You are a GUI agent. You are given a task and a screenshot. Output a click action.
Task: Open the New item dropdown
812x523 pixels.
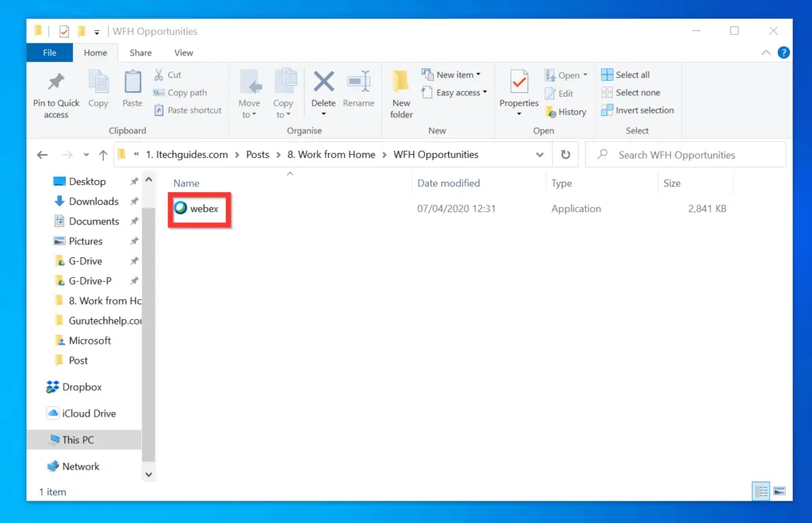pyautogui.click(x=451, y=75)
